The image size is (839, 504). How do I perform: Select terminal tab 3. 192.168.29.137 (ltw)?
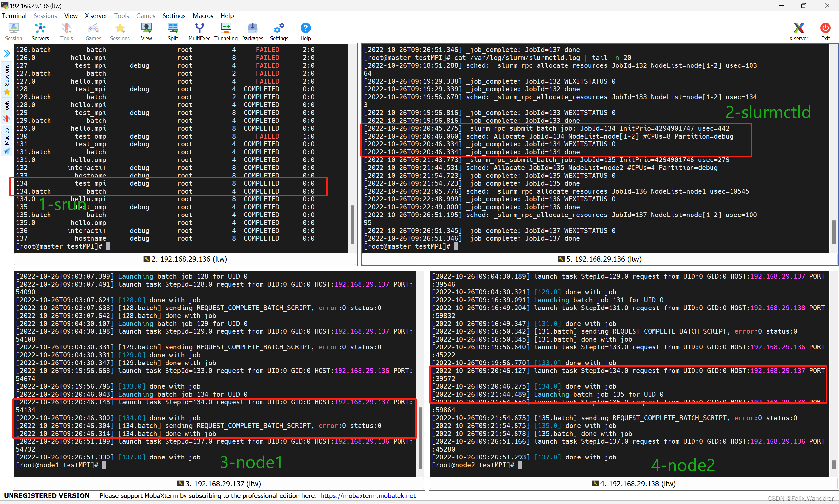219,484
